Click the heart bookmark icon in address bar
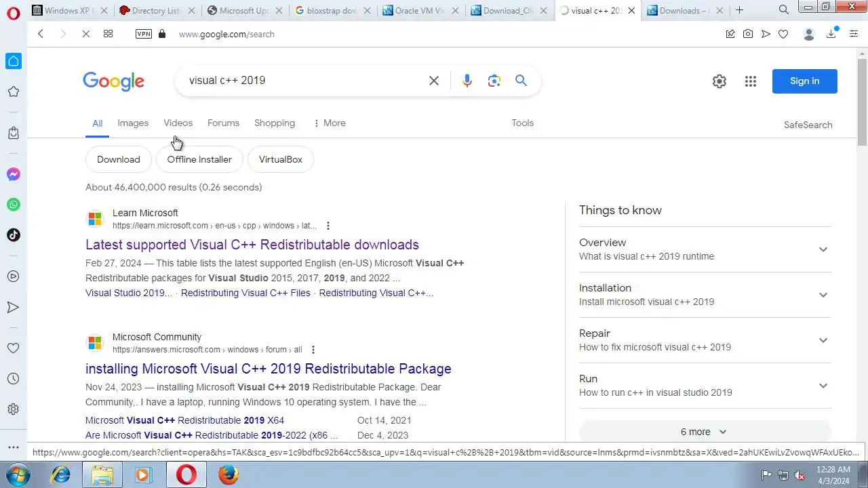 click(x=783, y=34)
